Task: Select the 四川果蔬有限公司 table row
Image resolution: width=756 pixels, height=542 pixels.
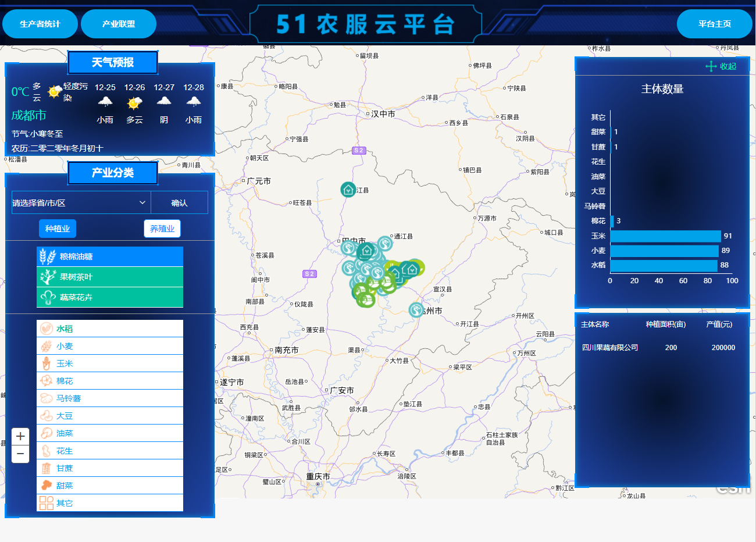Action: pyautogui.click(x=662, y=348)
